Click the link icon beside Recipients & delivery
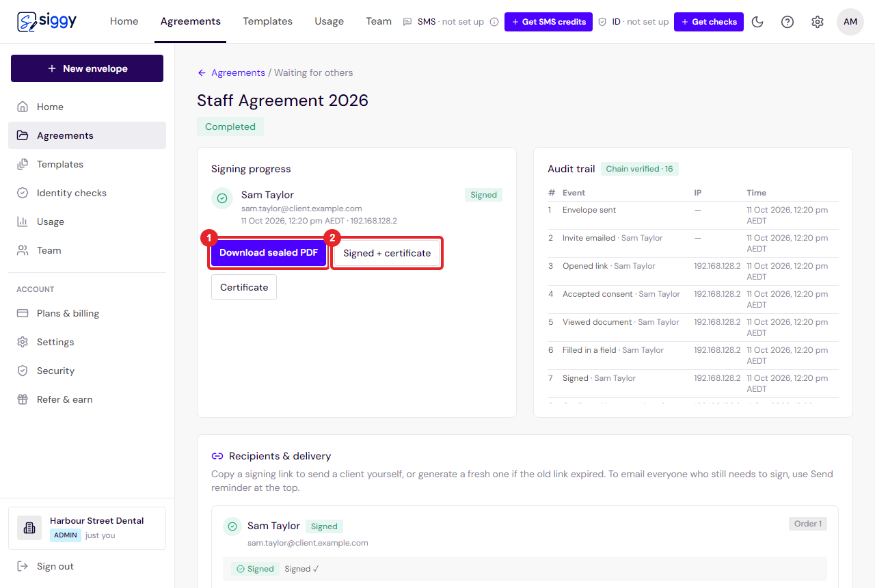875x588 pixels. (217, 456)
